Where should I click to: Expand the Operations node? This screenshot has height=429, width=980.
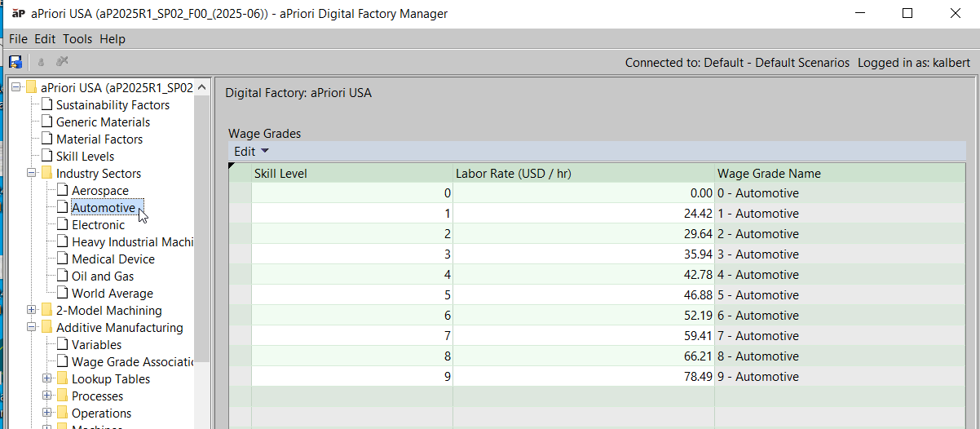pyautogui.click(x=47, y=413)
